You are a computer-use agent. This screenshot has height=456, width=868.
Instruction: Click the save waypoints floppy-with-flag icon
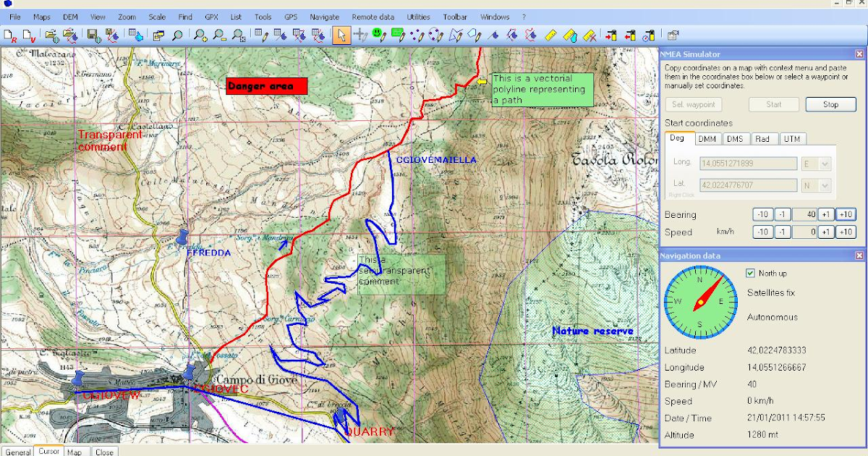111,34
